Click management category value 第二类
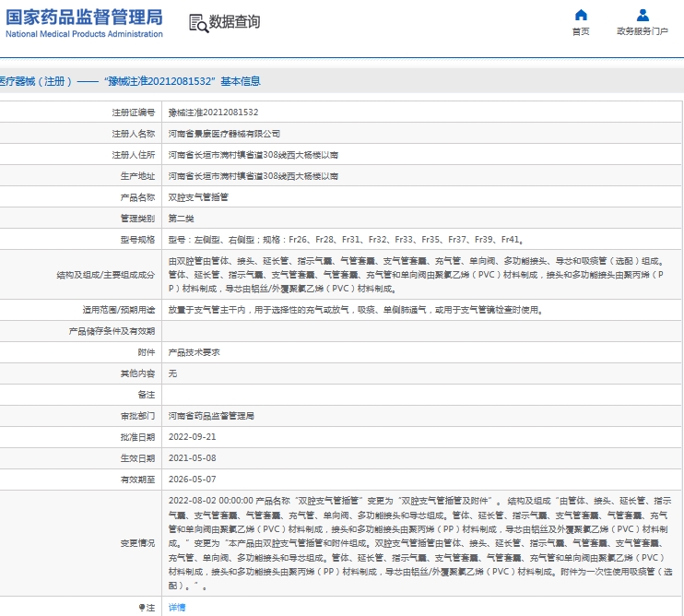The image size is (684, 616). 181,219
